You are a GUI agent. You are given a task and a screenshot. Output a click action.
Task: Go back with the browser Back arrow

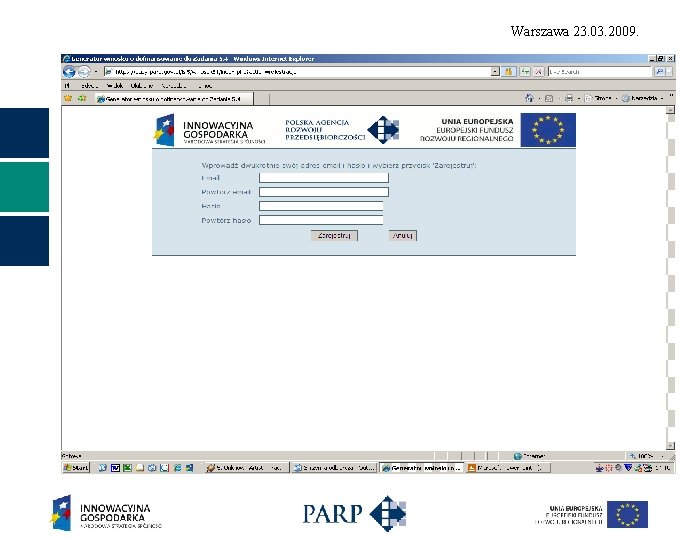tap(69, 71)
